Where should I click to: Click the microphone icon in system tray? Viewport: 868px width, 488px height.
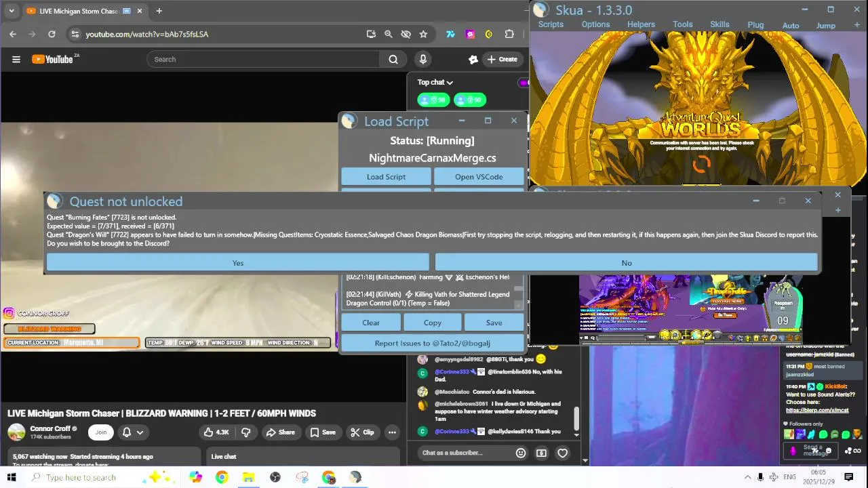click(760, 477)
